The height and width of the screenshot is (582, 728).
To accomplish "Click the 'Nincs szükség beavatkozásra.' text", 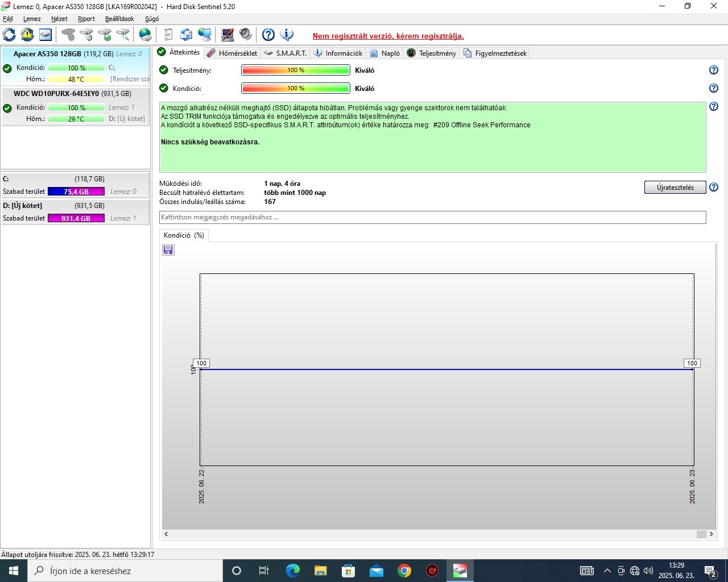I will click(x=210, y=142).
